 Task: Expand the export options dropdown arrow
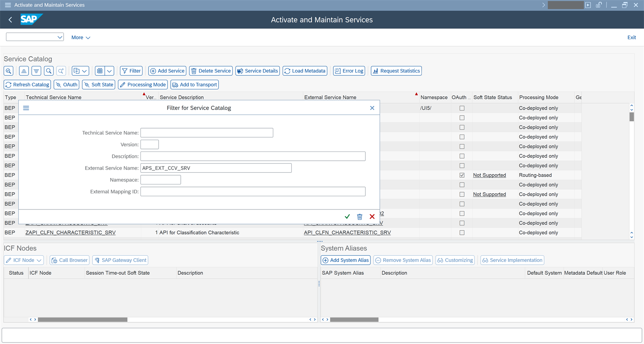click(85, 71)
